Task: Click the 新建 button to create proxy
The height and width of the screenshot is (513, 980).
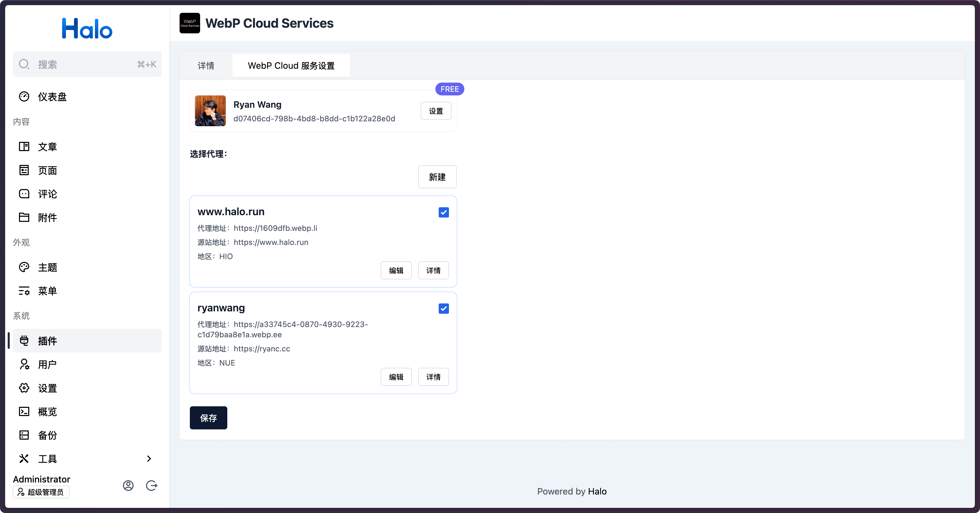Action: click(437, 177)
